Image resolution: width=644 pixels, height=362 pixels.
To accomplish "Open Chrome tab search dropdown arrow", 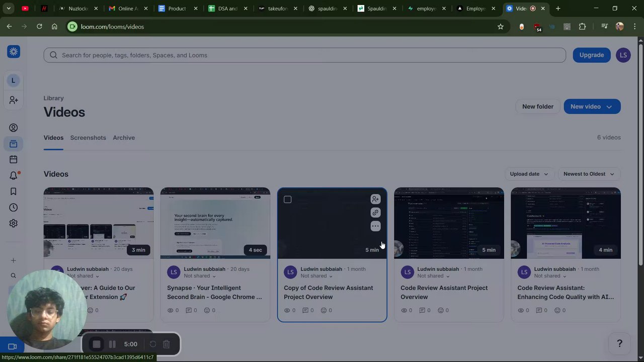I will click(9, 9).
